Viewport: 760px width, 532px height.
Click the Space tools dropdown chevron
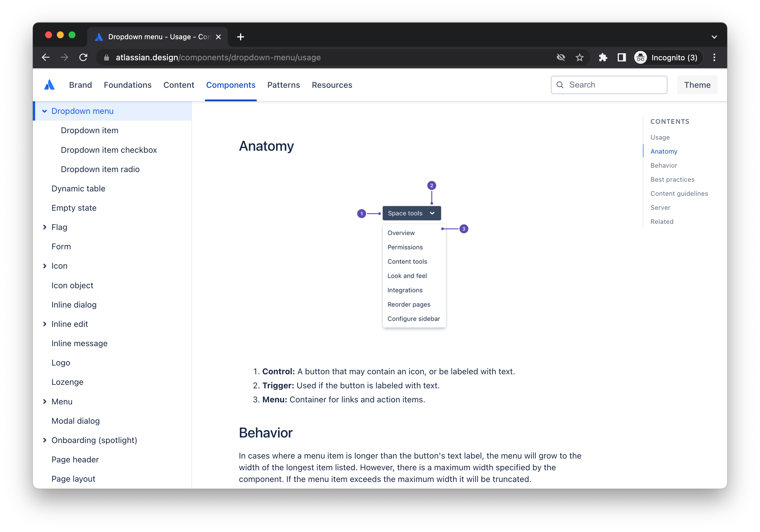coord(432,213)
